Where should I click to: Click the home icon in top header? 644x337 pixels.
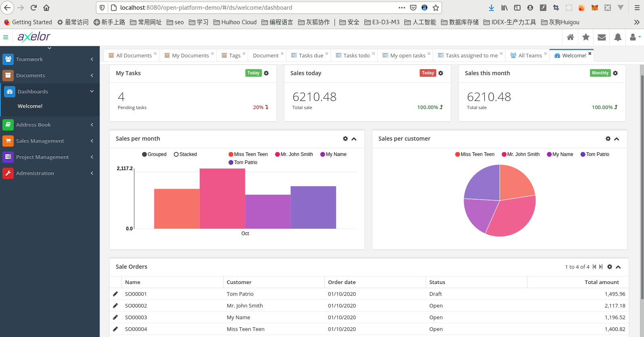[x=570, y=37]
